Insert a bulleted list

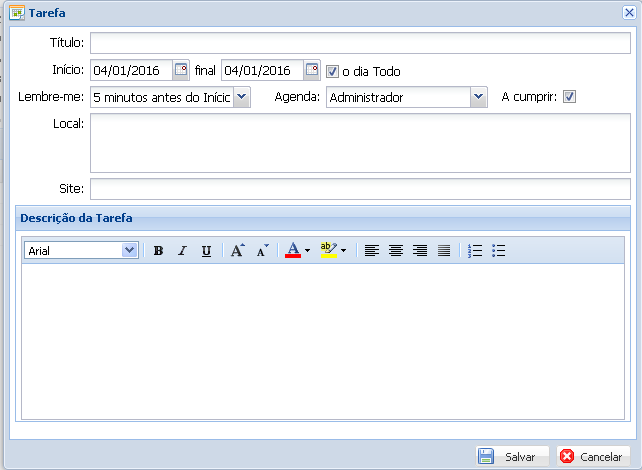click(x=499, y=251)
